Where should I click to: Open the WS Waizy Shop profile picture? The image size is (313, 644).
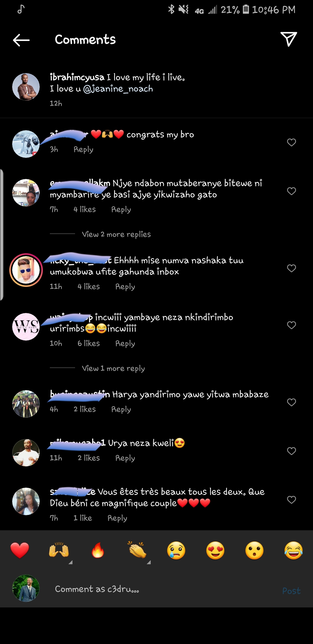[26, 327]
